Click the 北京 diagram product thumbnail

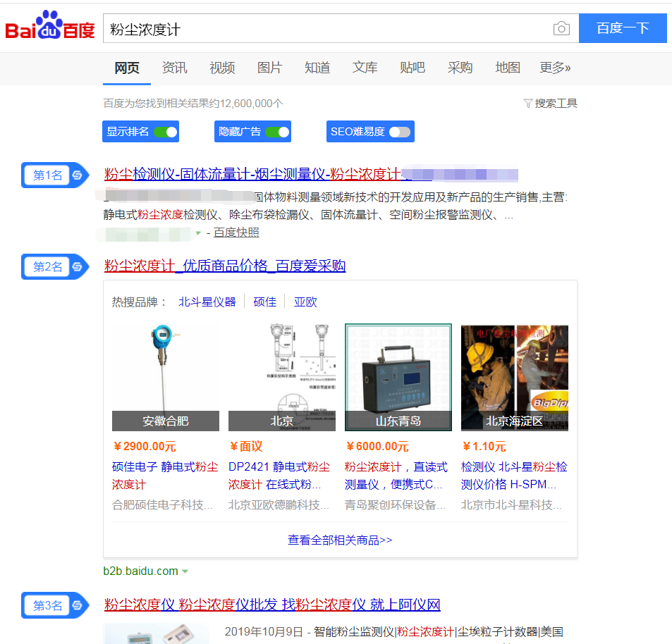282,377
